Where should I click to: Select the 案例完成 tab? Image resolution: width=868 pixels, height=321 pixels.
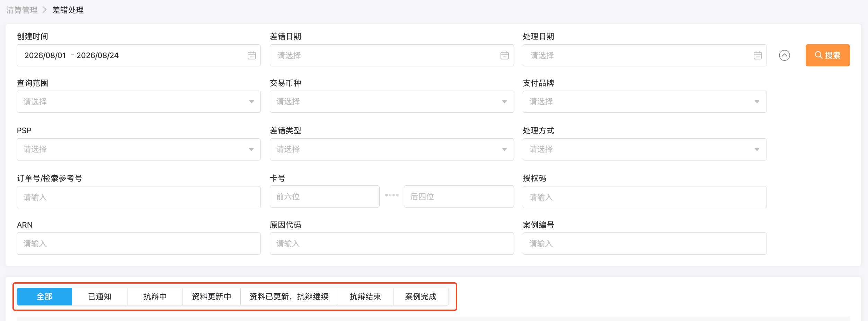tap(421, 296)
